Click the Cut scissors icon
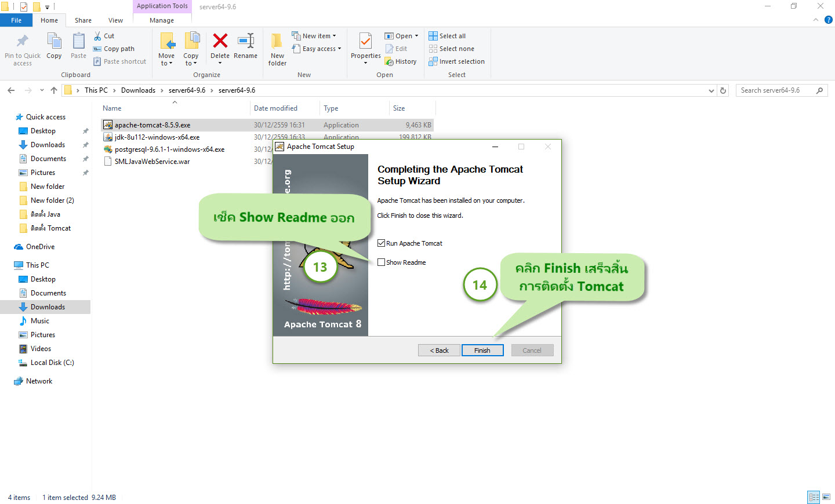 tap(97, 36)
